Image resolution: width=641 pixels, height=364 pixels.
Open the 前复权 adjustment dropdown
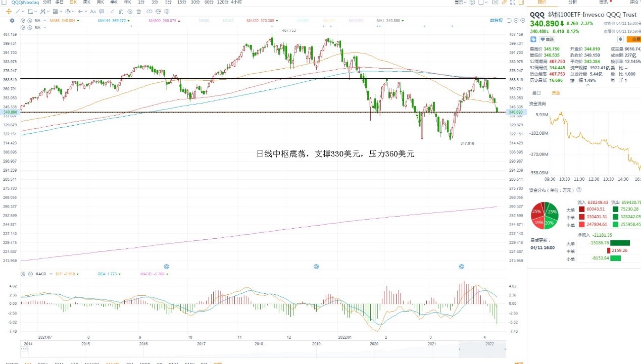point(497,21)
